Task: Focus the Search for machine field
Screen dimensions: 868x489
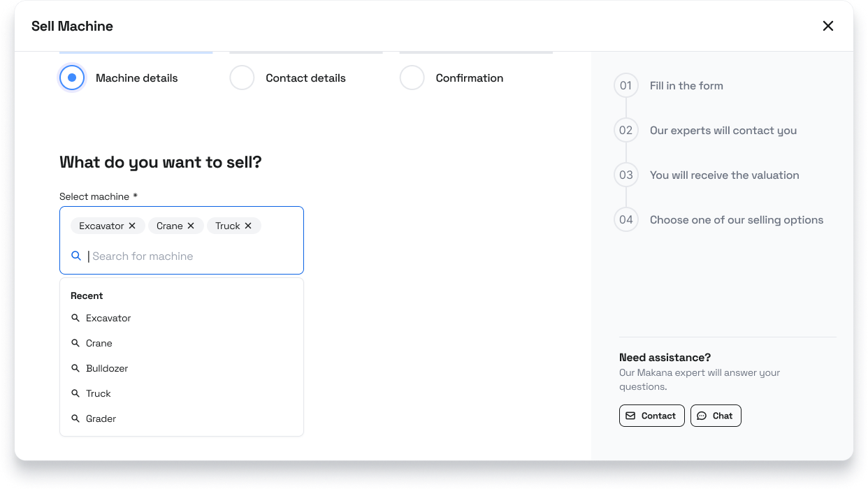Action: click(189, 256)
